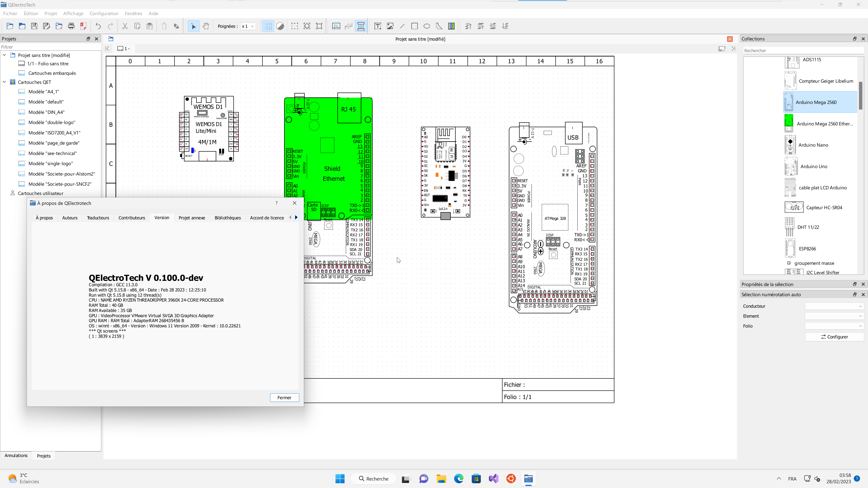Show next About dialog tabs arrow
This screenshot has width=868, height=488.
(296, 218)
